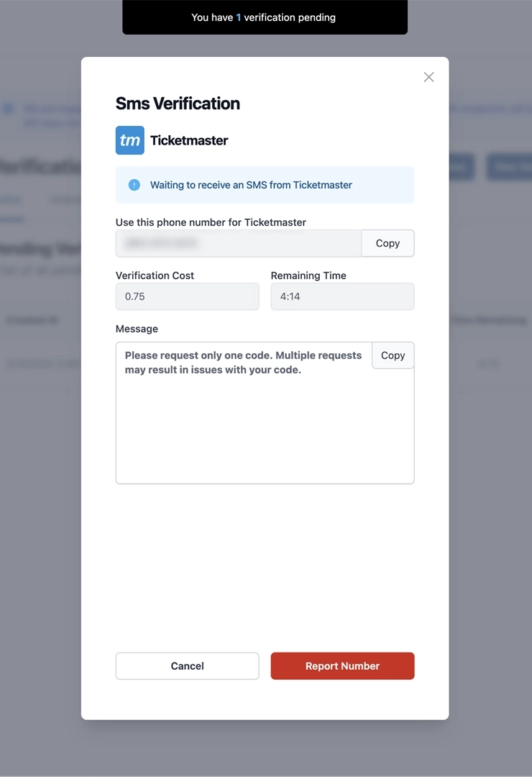Click the Use this phone number label

coord(211,222)
